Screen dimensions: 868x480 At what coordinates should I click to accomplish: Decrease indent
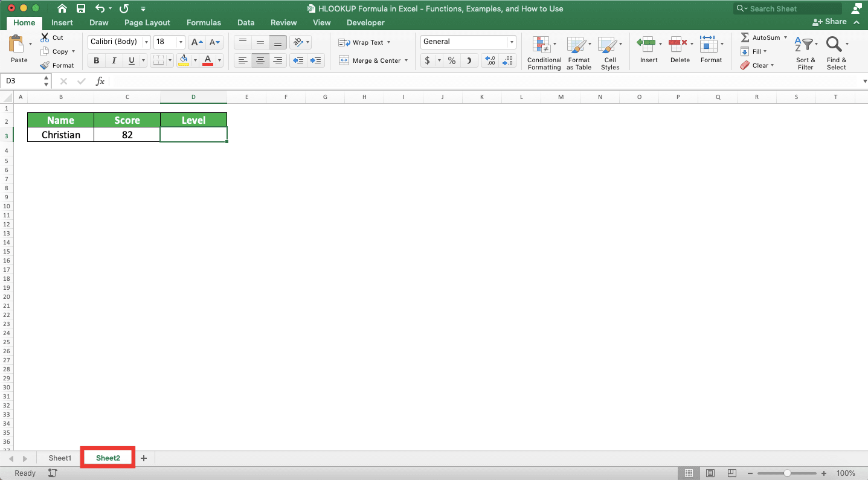click(x=298, y=60)
